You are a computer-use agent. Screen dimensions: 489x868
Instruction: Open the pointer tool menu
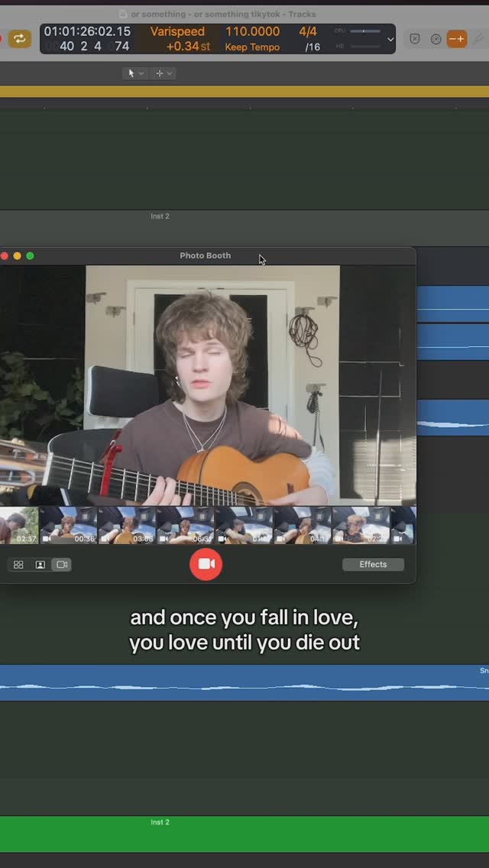[134, 73]
